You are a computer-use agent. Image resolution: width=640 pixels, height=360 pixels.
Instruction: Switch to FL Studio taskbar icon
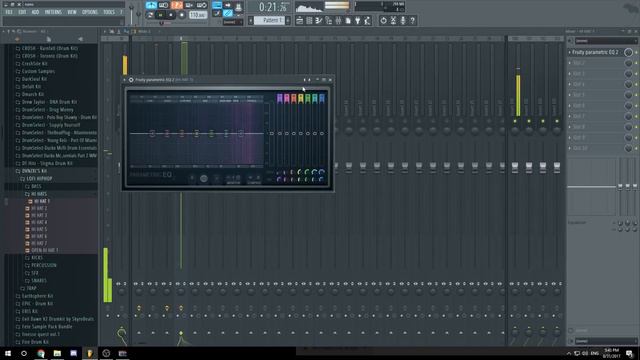click(89, 353)
